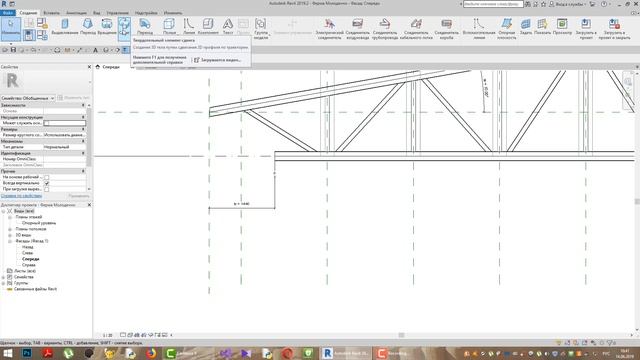Open Firefox from the taskbar

click(x=151, y=353)
